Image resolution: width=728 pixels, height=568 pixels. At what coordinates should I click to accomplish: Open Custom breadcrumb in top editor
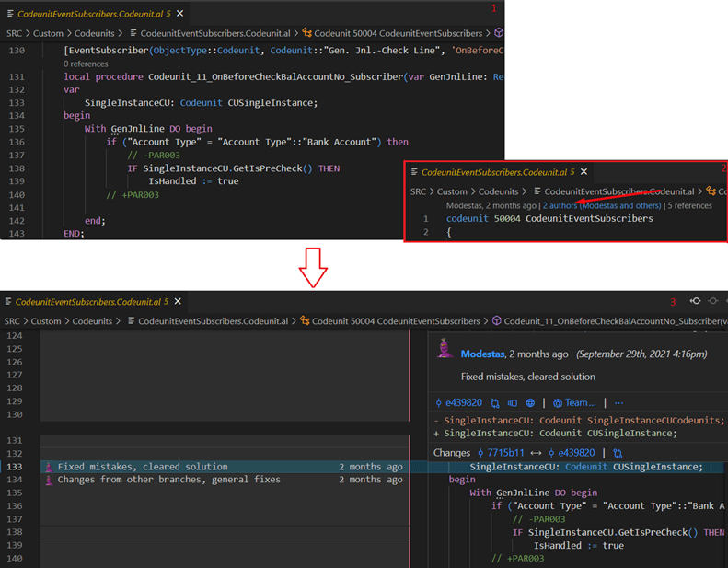(x=48, y=33)
